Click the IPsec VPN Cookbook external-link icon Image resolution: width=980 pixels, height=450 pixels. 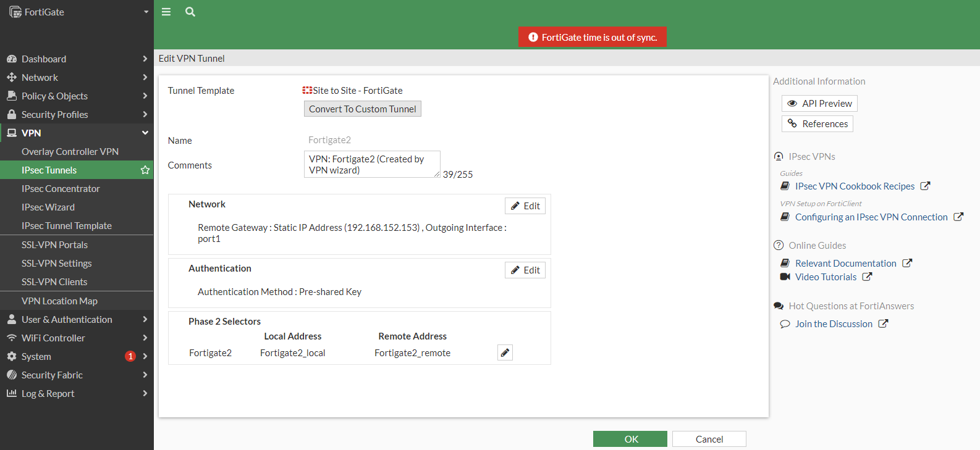tap(925, 186)
